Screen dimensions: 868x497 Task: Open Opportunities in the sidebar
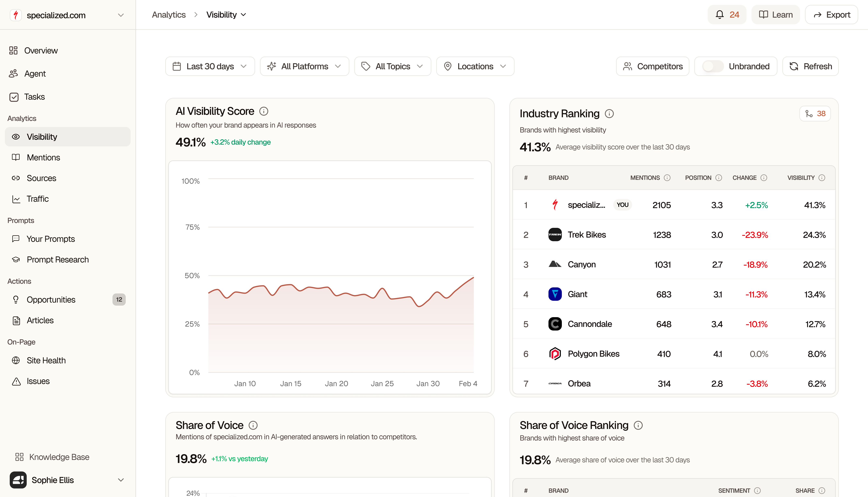pos(68,299)
